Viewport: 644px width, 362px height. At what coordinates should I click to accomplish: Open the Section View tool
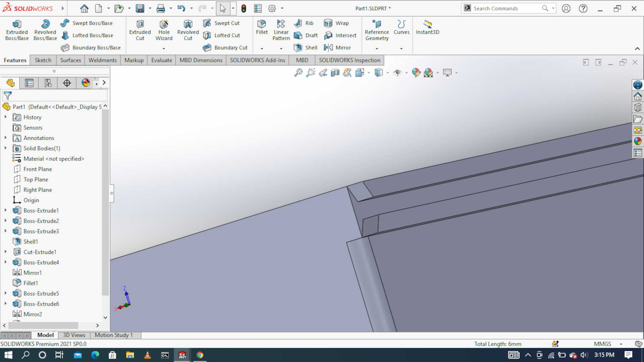click(x=335, y=72)
